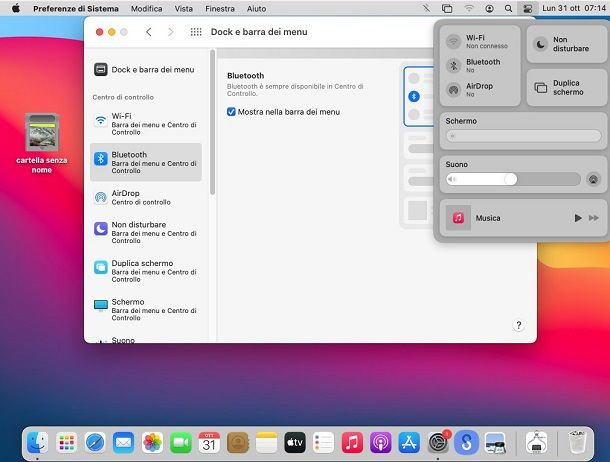Screen dimensions: 610x462
Task: Skip to next track in Musica widget
Action: click(594, 217)
